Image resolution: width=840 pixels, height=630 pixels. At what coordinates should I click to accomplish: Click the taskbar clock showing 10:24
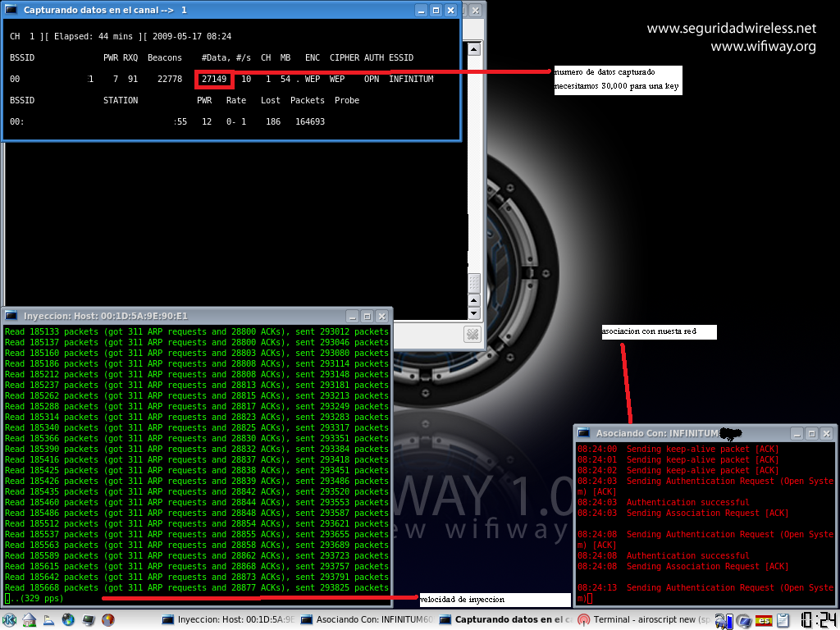pyautogui.click(x=817, y=620)
